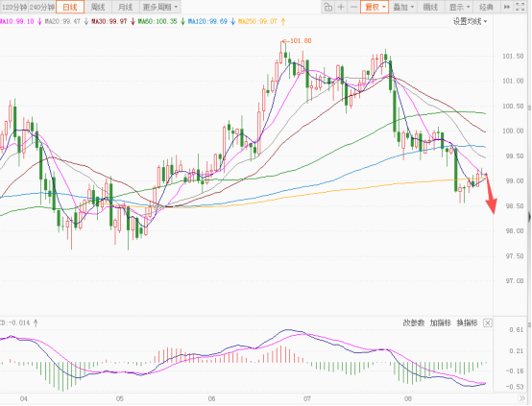
Task: Open the 复权 dropdown
Action: coord(375,7)
